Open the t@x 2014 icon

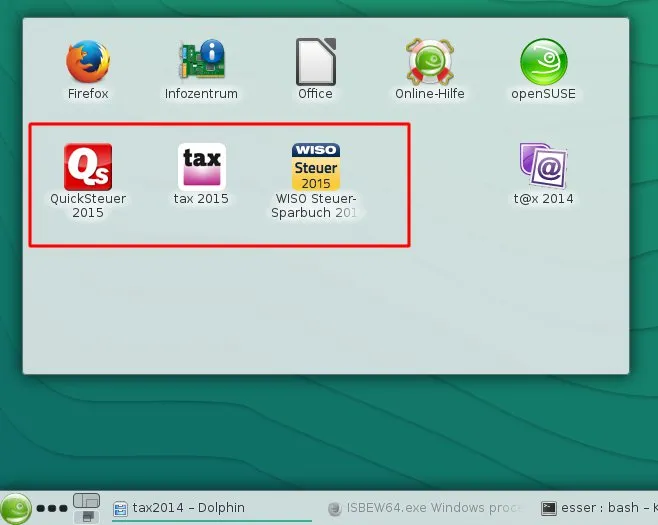coord(543,165)
